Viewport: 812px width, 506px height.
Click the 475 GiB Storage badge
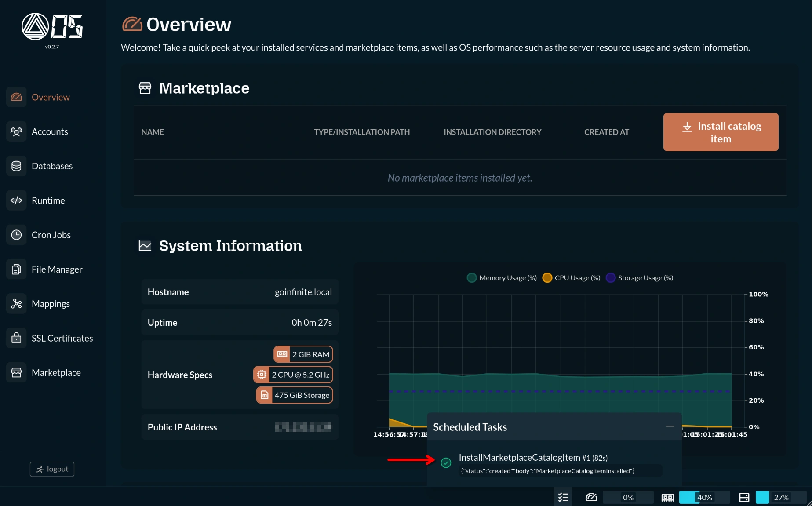coord(295,395)
